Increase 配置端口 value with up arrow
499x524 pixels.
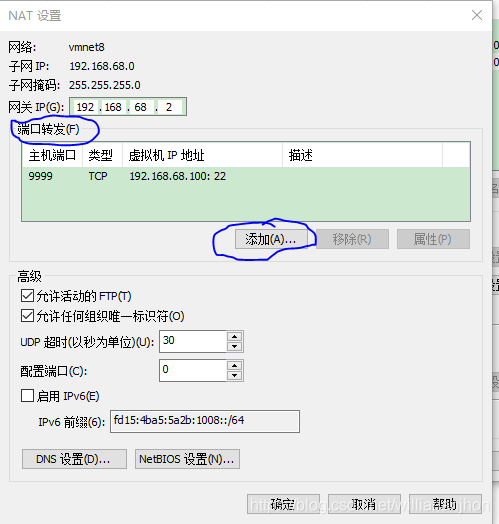pyautogui.click(x=235, y=366)
